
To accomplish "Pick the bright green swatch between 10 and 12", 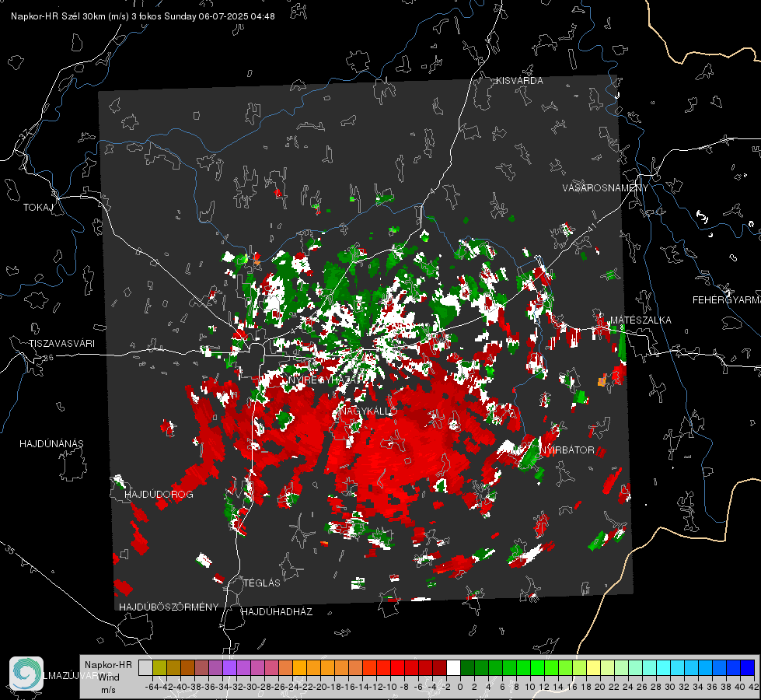I will pos(537,667).
